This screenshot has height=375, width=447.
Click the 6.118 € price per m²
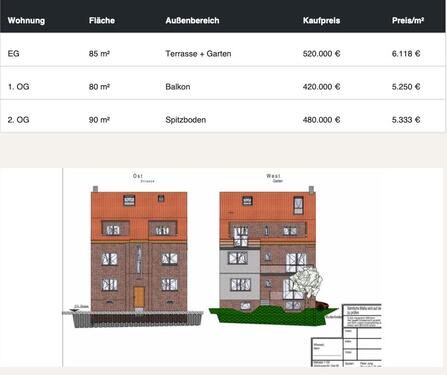406,54
